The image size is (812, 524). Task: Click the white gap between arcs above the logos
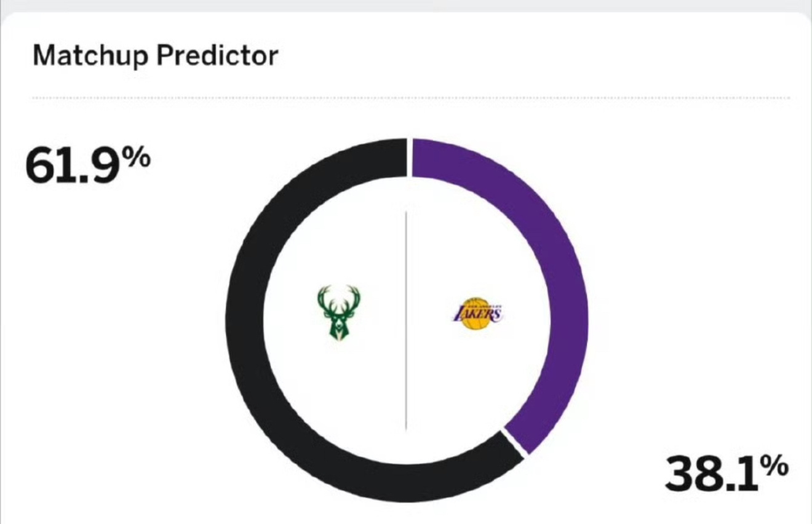[x=409, y=157]
